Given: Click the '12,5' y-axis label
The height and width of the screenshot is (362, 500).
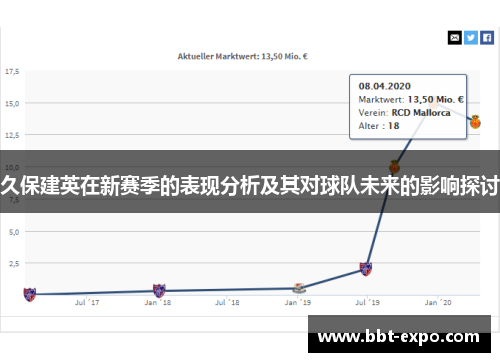Looking at the screenshot, I should 12,135.
